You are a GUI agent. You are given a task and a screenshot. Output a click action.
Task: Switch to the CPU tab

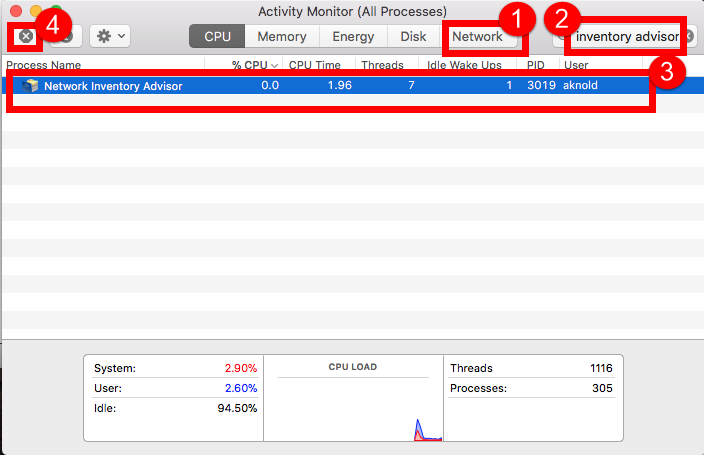[x=217, y=36]
